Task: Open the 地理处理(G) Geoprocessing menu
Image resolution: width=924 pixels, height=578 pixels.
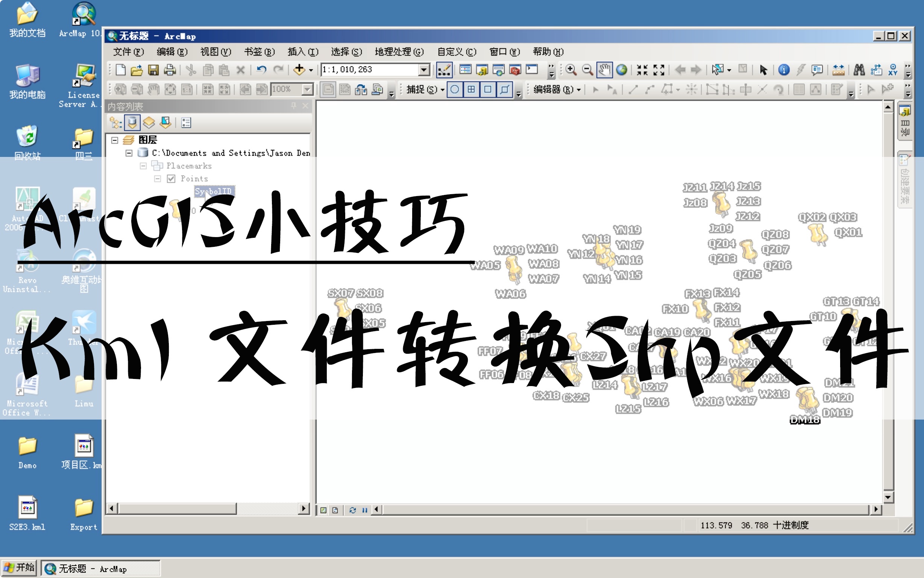Action: pyautogui.click(x=399, y=52)
